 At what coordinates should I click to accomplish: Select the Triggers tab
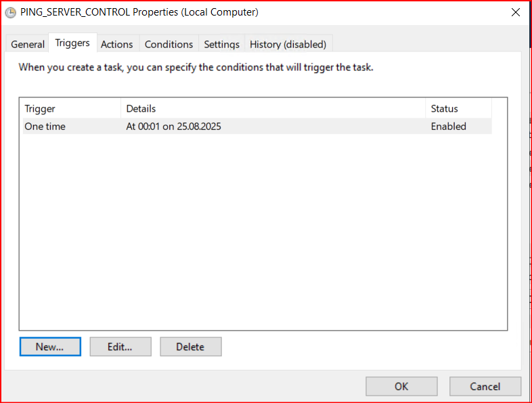(x=72, y=43)
